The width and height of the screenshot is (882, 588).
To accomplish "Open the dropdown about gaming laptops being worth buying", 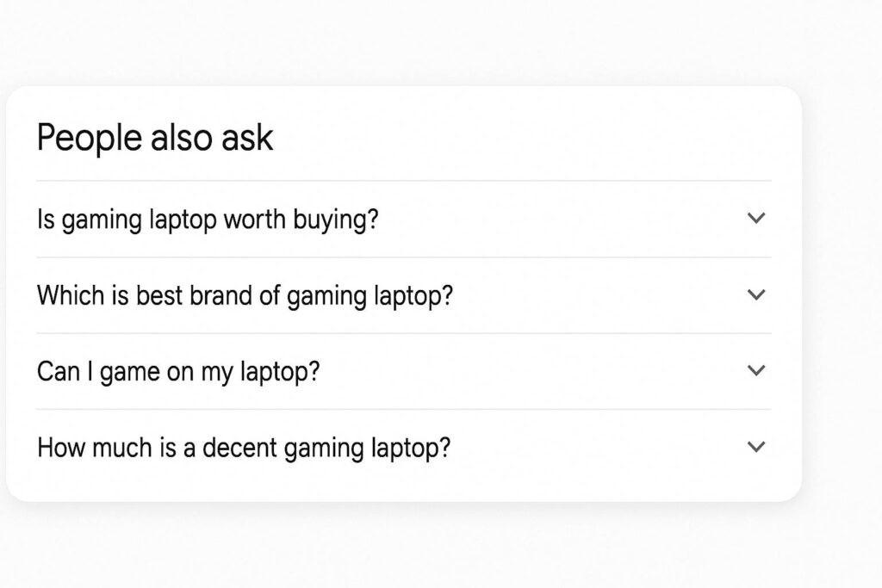I will 756,219.
